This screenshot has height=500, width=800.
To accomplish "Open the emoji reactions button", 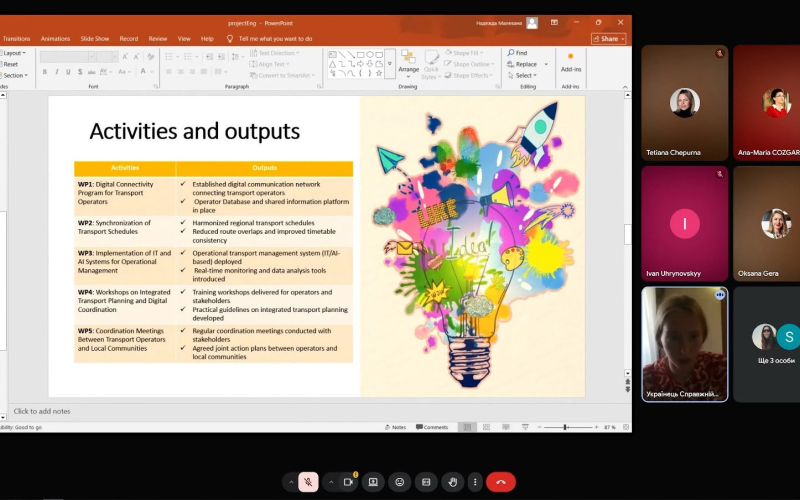I will click(399, 482).
